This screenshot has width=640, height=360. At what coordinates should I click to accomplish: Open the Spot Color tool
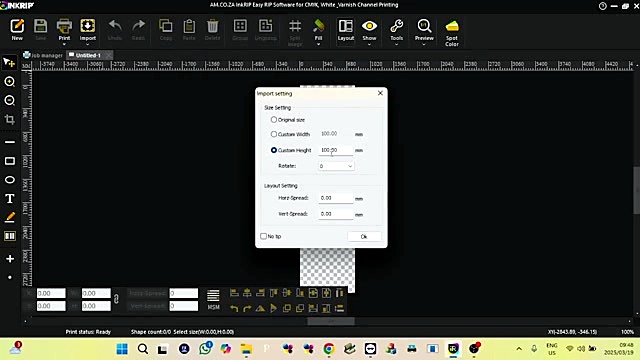click(452, 26)
